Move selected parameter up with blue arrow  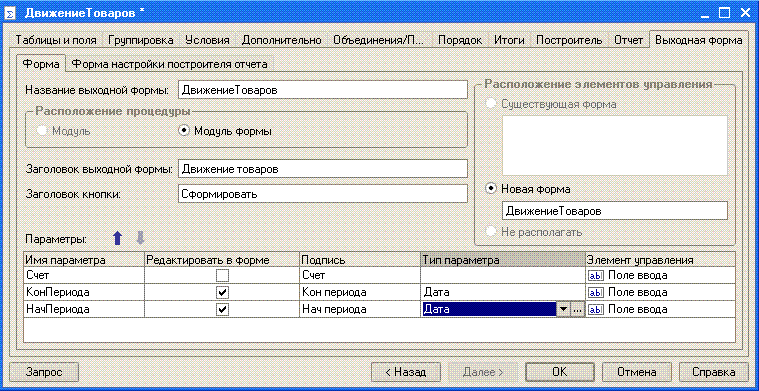pyautogui.click(x=117, y=238)
